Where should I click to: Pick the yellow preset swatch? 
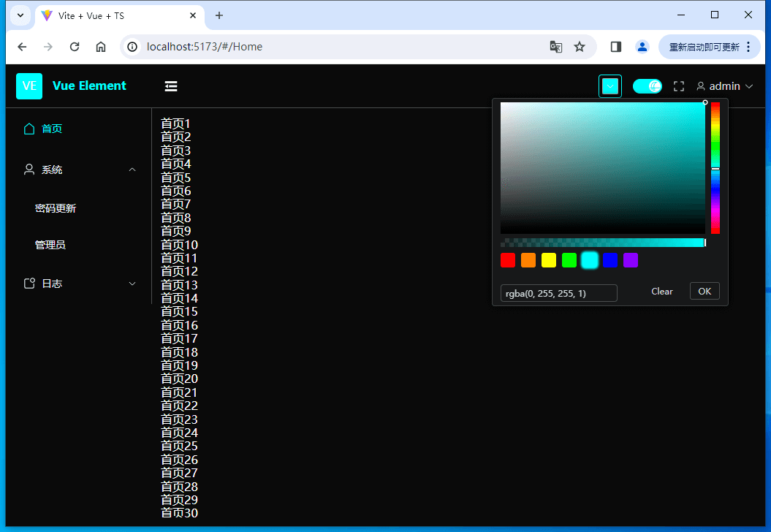(549, 260)
